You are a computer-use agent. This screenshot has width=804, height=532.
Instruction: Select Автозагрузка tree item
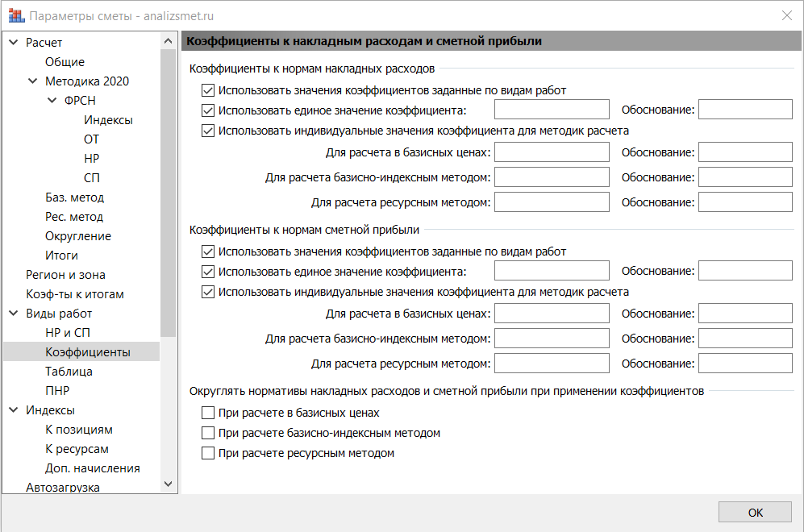pyautogui.click(x=63, y=487)
